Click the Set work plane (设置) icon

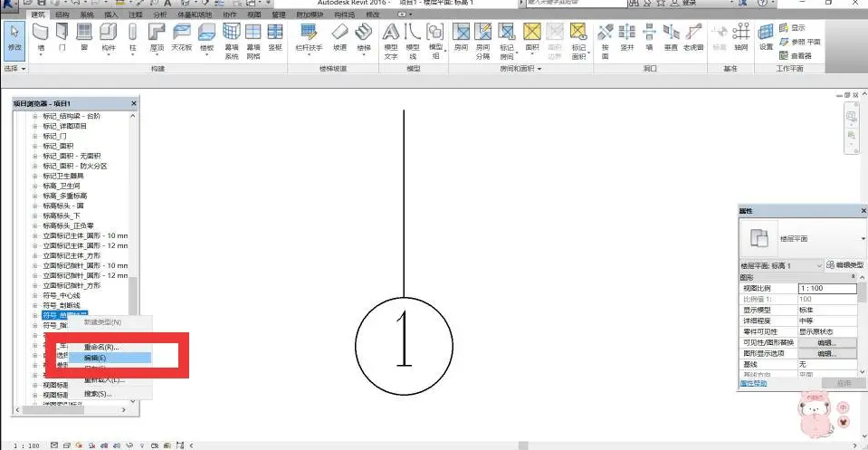(766, 38)
